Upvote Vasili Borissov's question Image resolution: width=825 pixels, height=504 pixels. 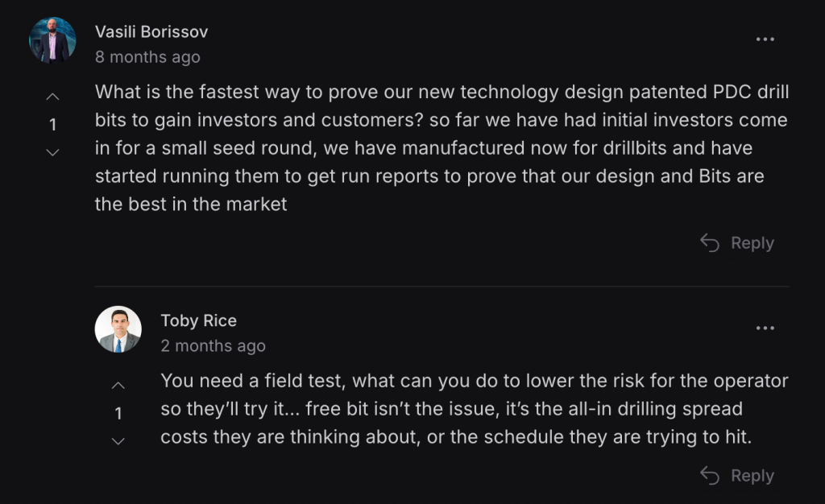[52, 97]
